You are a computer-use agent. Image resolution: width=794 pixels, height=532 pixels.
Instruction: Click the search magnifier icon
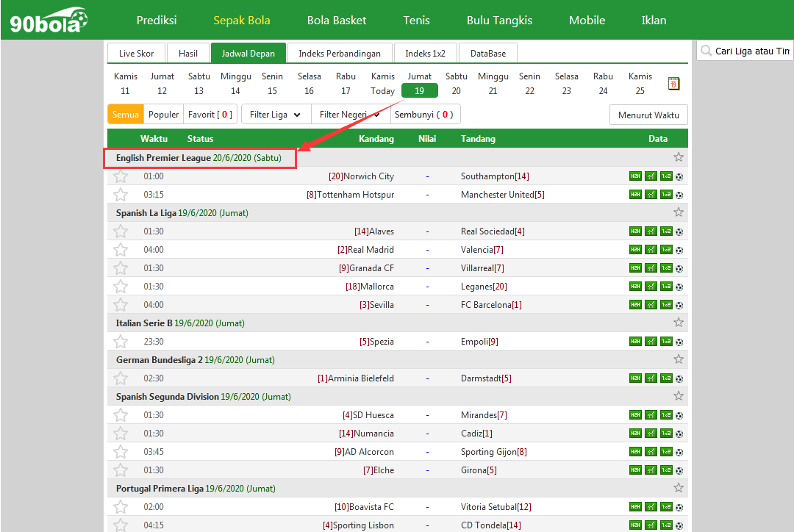[707, 51]
